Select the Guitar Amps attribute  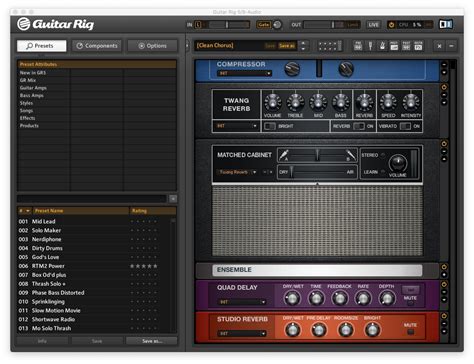(33, 88)
